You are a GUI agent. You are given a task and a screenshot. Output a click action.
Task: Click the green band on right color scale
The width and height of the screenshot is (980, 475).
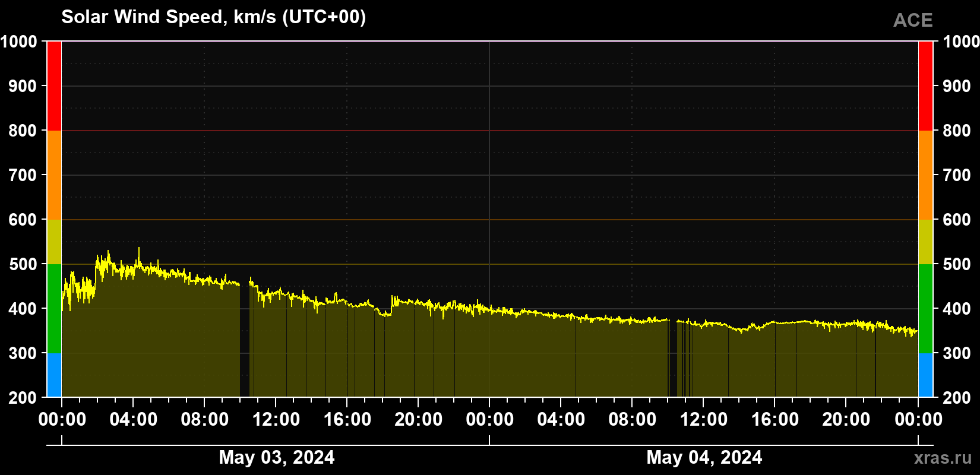[x=925, y=309]
